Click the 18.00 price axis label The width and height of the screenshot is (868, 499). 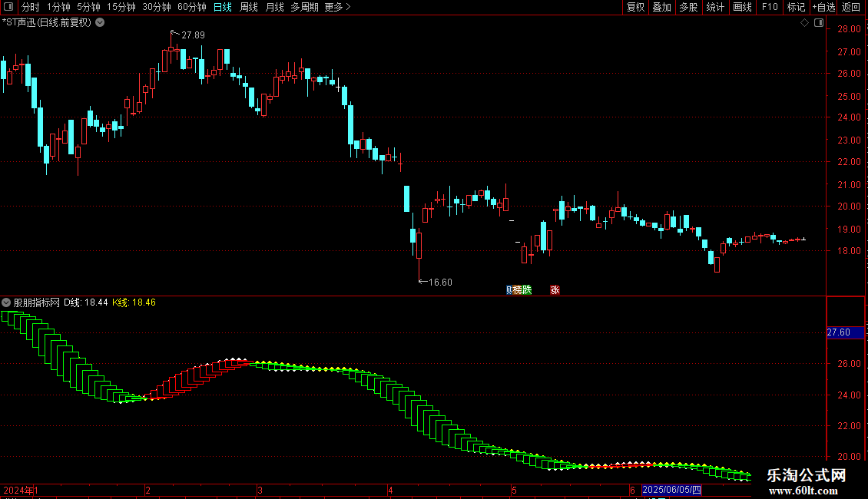click(x=849, y=250)
